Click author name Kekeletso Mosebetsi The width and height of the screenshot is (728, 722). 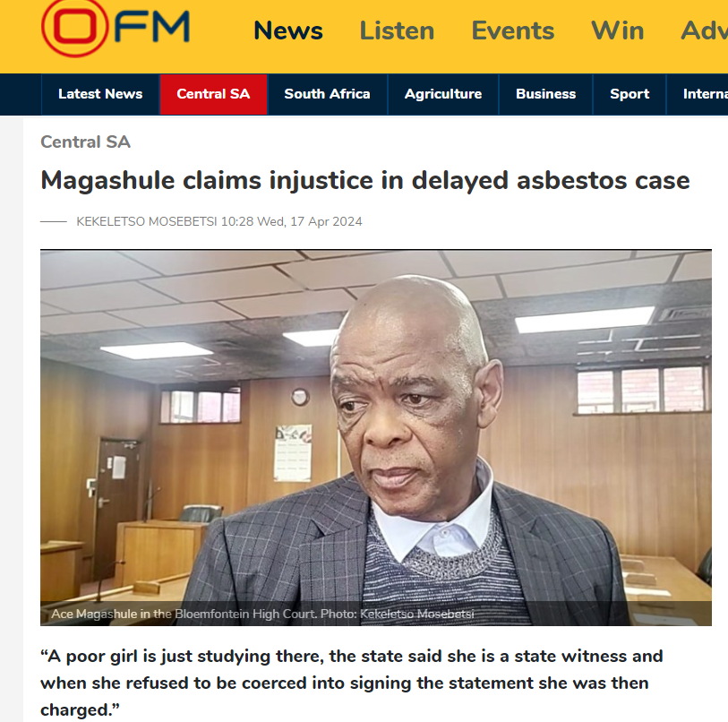point(147,221)
